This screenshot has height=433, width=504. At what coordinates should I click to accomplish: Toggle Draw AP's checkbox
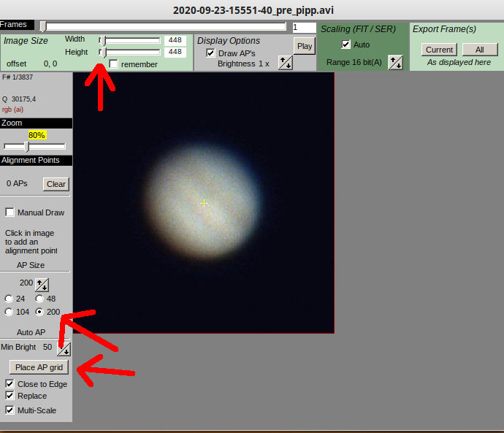[x=210, y=53]
